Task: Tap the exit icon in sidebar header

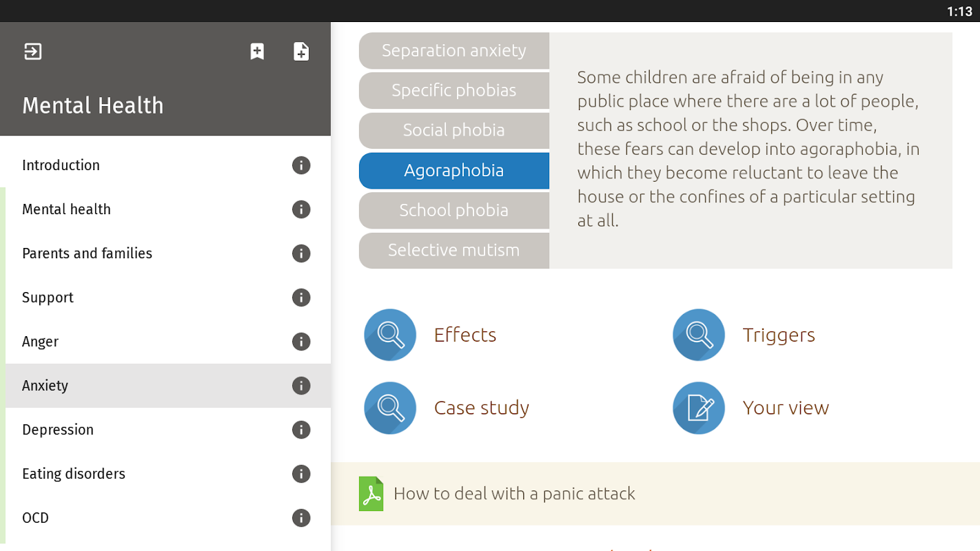Action: pos(33,52)
